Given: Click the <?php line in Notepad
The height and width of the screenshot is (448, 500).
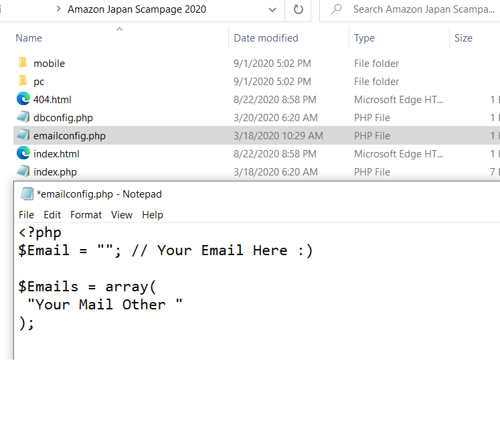Looking at the screenshot, I should [x=40, y=232].
